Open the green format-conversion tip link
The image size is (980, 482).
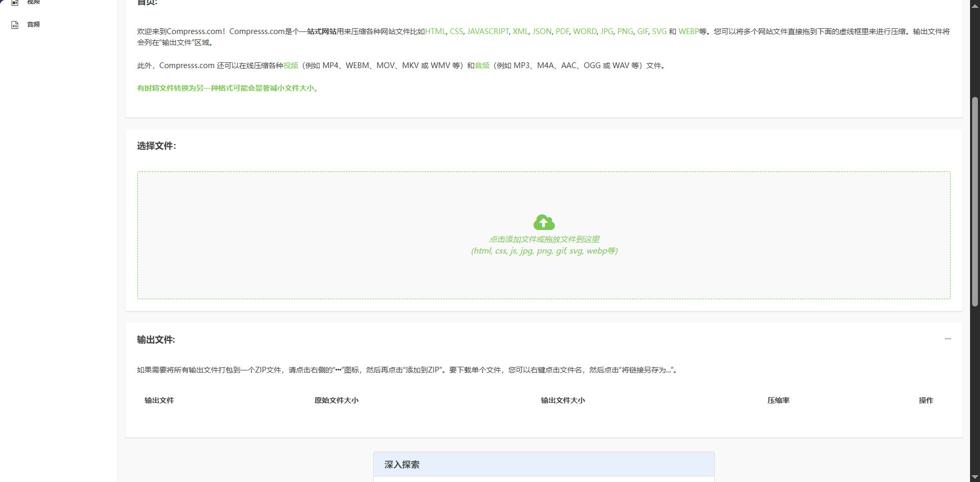(x=228, y=88)
